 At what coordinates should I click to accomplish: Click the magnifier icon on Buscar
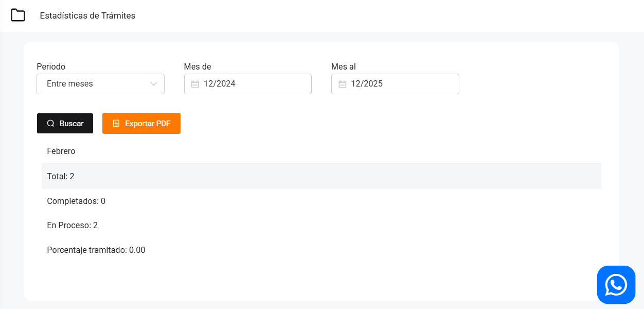coord(51,124)
